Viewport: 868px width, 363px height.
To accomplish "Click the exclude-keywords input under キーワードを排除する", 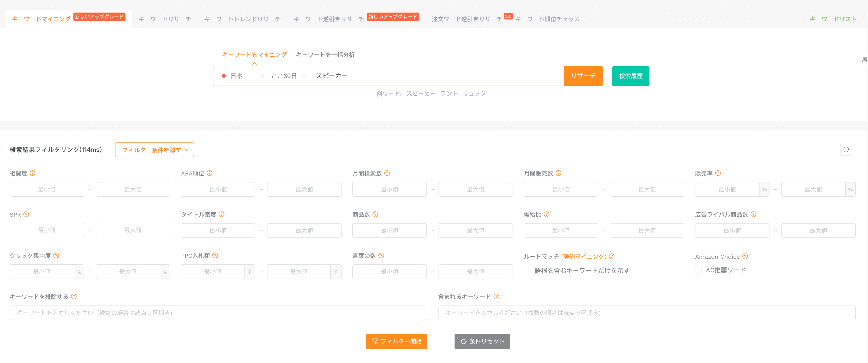I will 218,313.
